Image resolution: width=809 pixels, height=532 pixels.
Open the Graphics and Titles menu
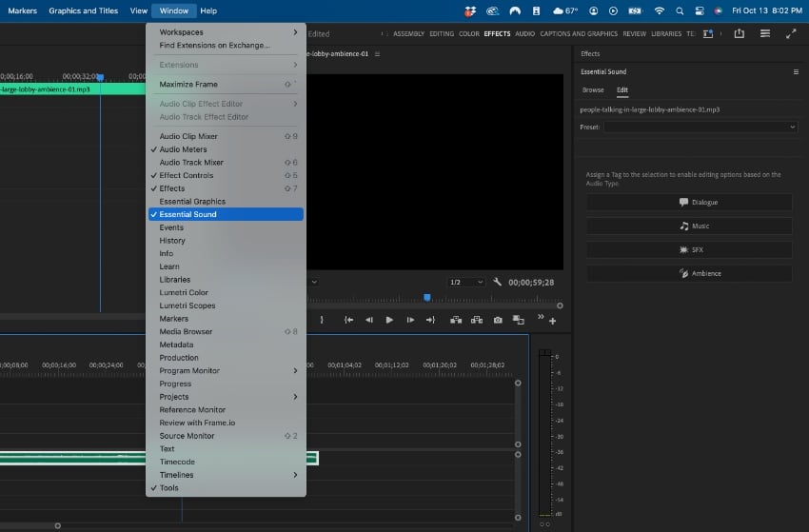(x=84, y=10)
